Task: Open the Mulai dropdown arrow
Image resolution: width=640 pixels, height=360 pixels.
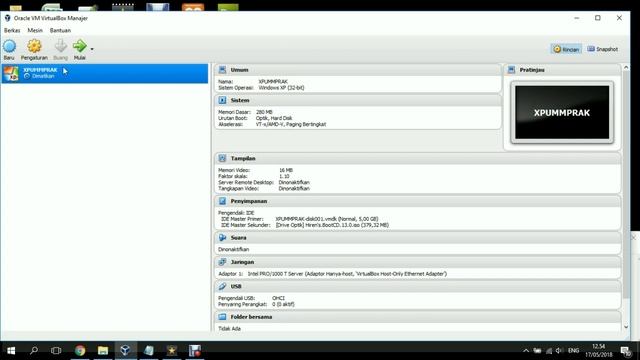Action: coord(92,49)
